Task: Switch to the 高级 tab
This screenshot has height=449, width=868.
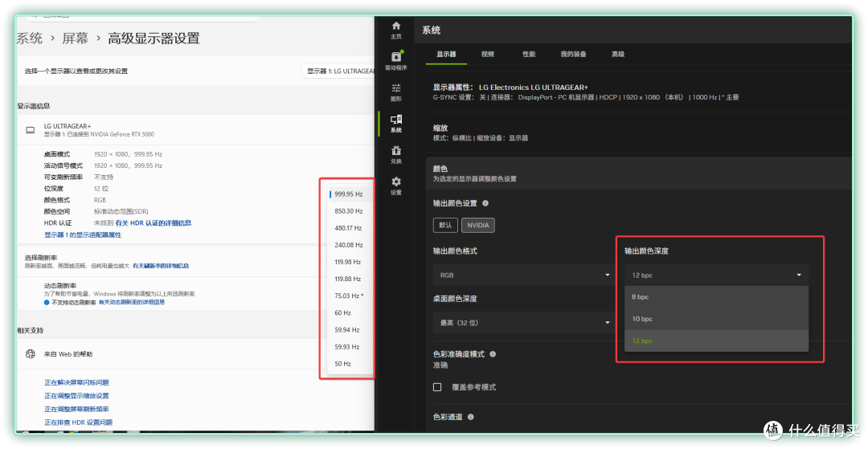Action: tap(618, 54)
